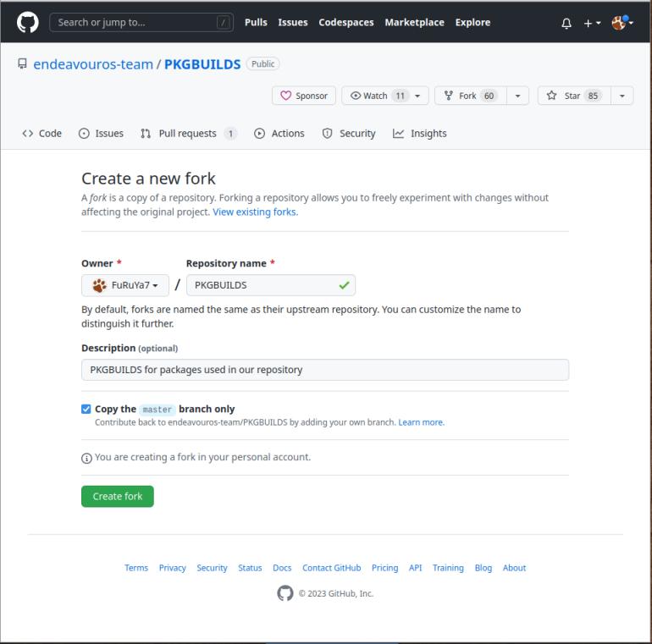Open the Watch dropdown
Screen dimensions: 652x644
(x=385, y=96)
